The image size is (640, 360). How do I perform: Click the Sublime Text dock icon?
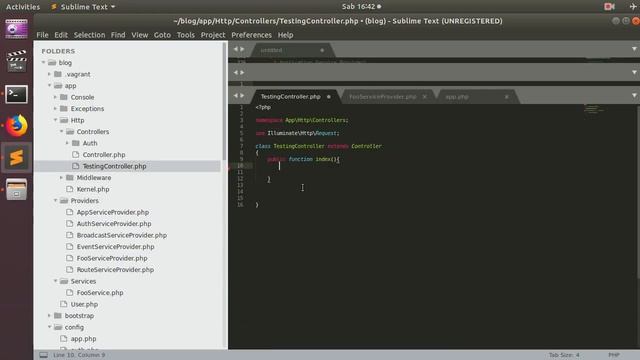[16, 158]
